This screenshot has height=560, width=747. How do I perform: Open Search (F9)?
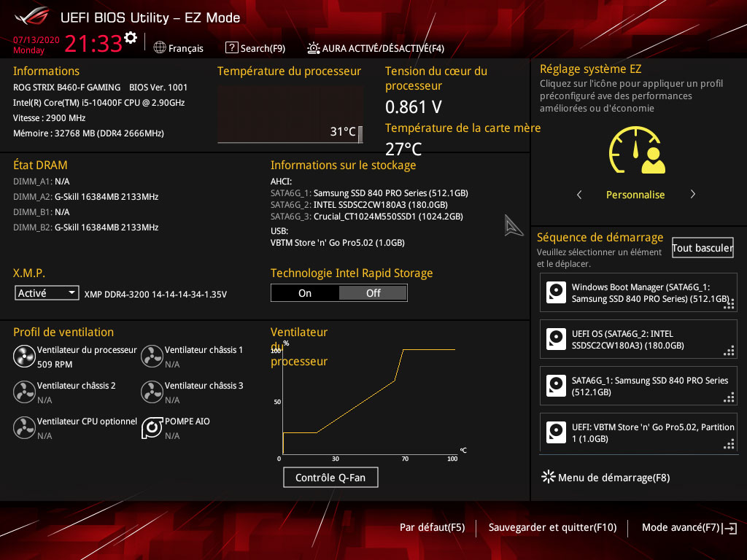pos(255,48)
